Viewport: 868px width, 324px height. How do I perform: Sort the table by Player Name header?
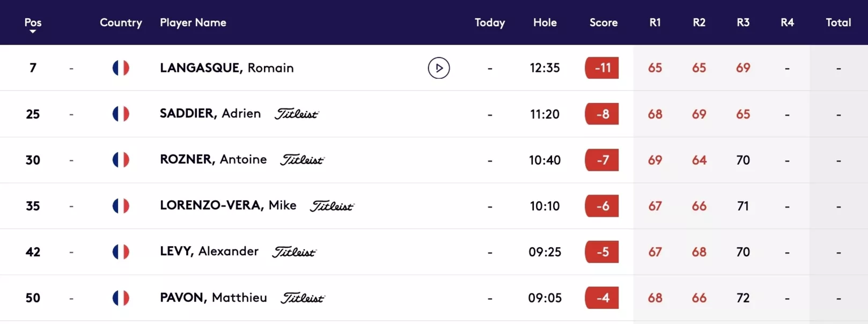pyautogui.click(x=193, y=23)
